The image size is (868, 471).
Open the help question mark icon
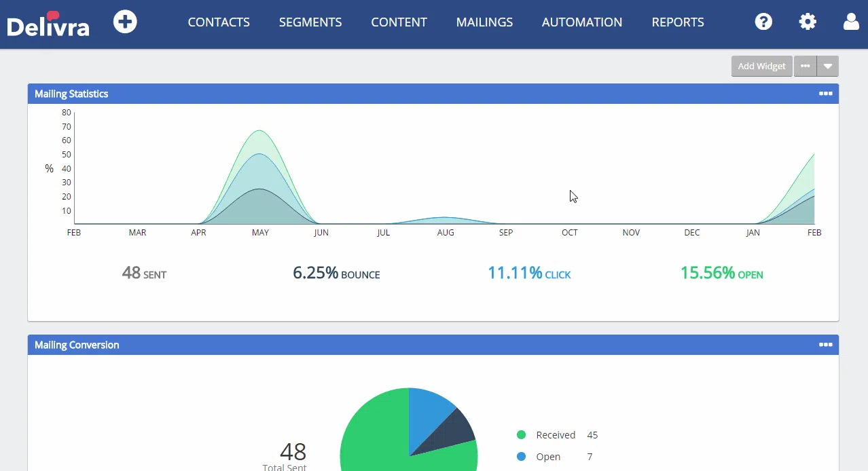point(763,22)
